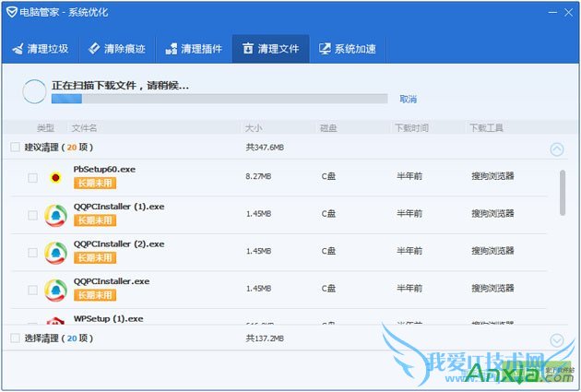
Task: Click the 长期未用 tag under PbSetup60.exe
Action: pyautogui.click(x=95, y=183)
